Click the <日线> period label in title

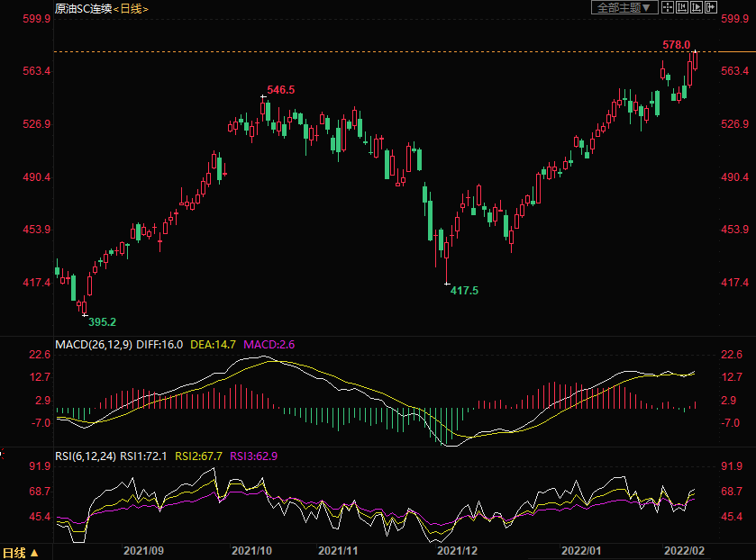click(131, 9)
